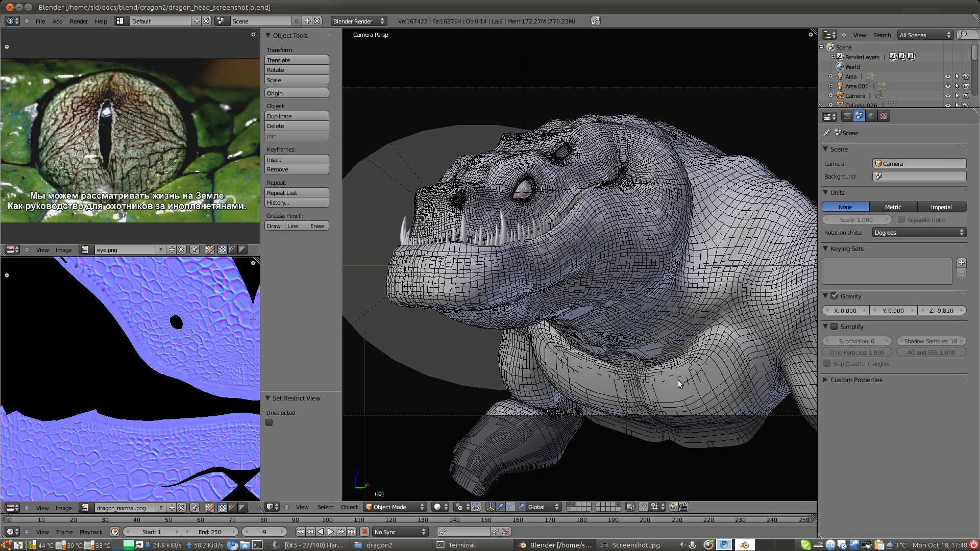Select the Rotate tool in toolbar
The image size is (980, 551).
point(297,70)
